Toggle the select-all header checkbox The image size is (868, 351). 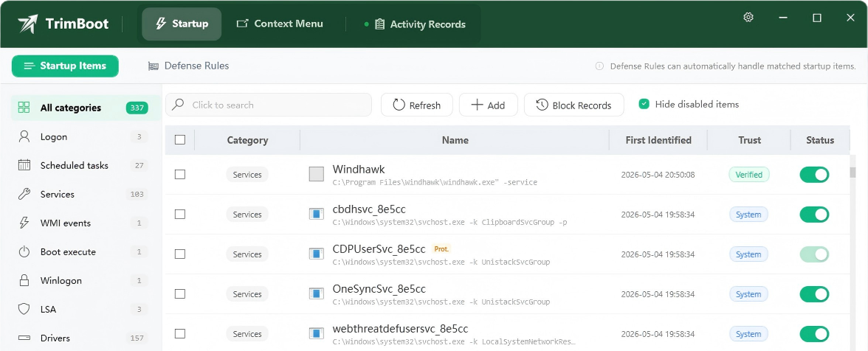(180, 140)
